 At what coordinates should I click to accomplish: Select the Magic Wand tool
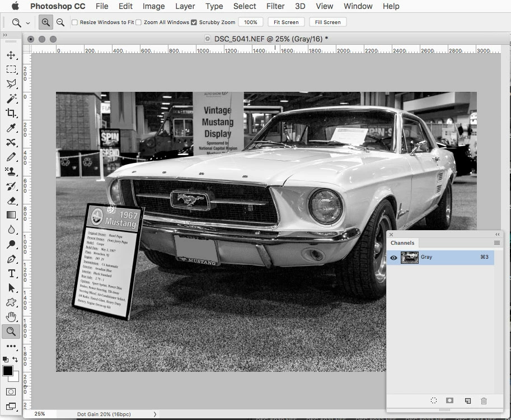pyautogui.click(x=11, y=98)
